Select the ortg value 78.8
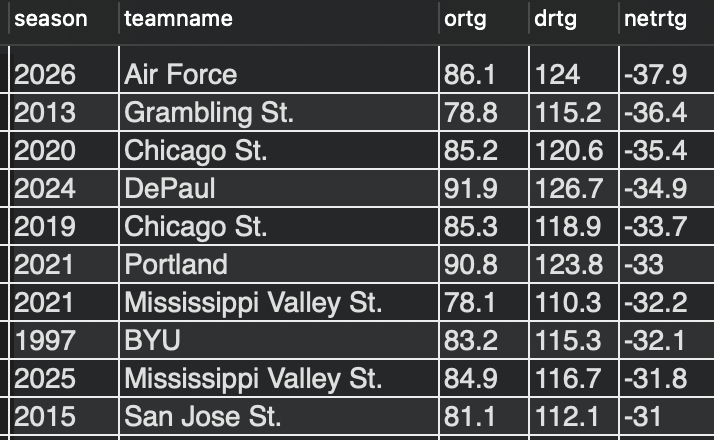The image size is (714, 440). (470, 112)
